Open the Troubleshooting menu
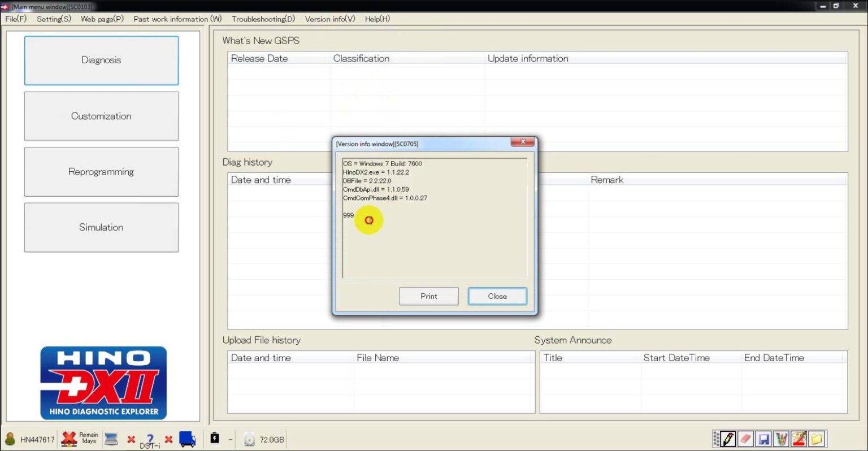Viewport: 868px width, 451px height. click(263, 19)
